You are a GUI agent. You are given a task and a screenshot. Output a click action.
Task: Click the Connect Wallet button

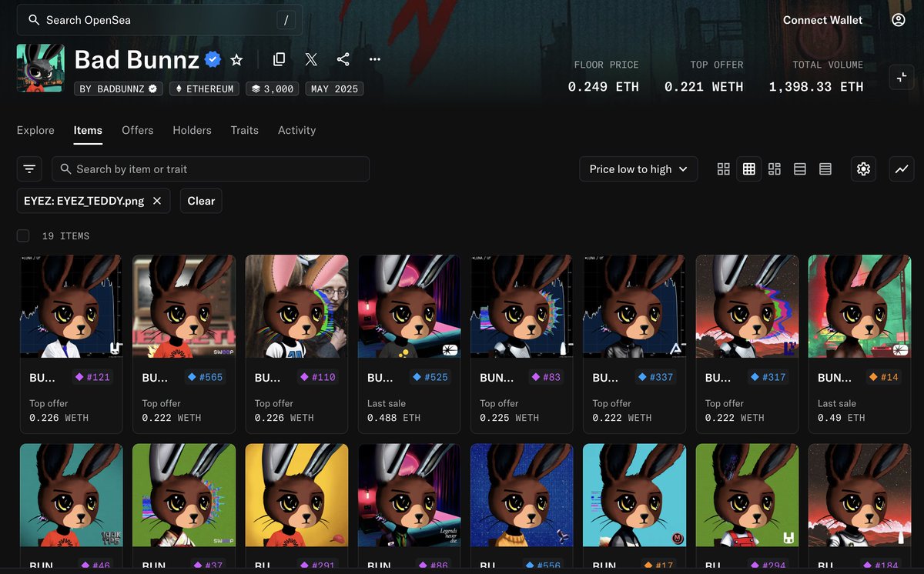point(822,20)
